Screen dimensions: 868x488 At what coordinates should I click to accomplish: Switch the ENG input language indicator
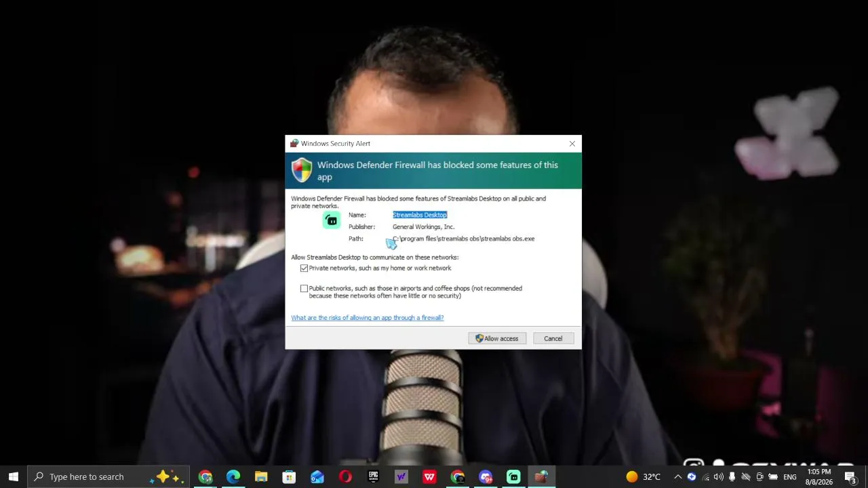(x=790, y=476)
